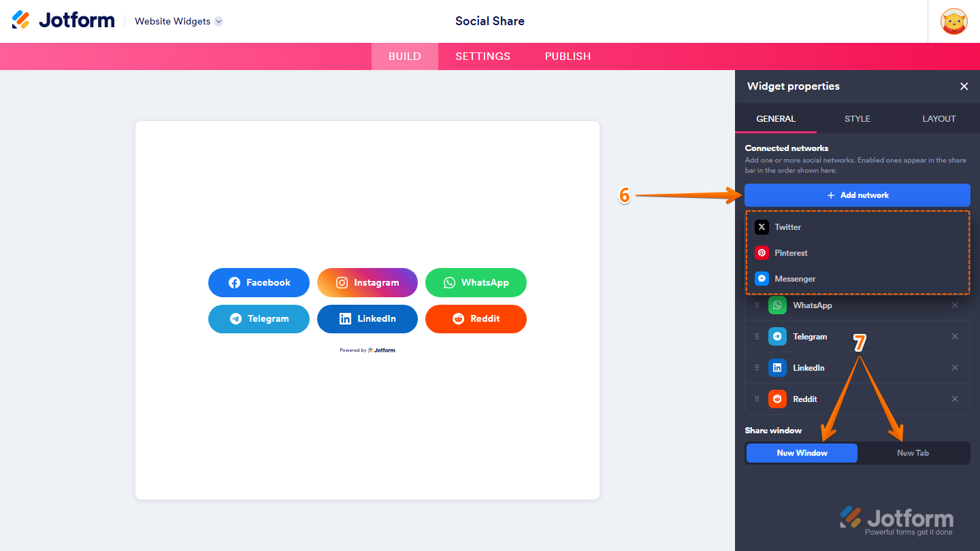Image resolution: width=980 pixels, height=551 pixels.
Task: Select the Reddit network row label
Action: click(805, 399)
